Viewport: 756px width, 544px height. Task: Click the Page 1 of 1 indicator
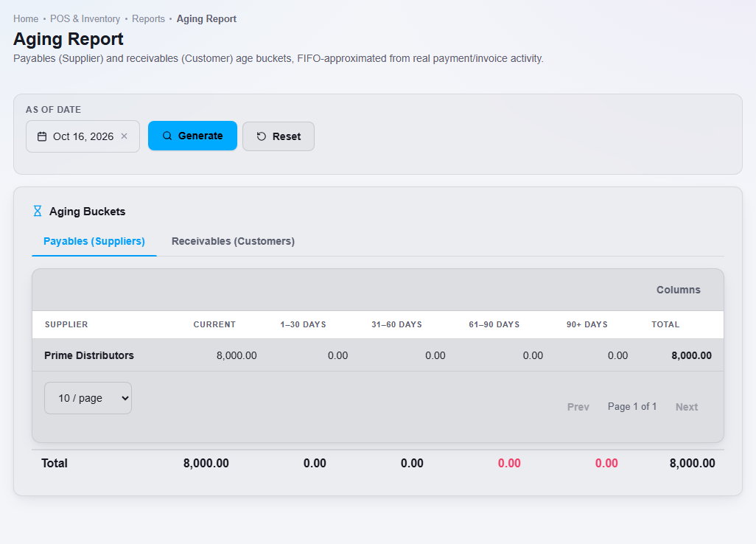[x=632, y=407]
